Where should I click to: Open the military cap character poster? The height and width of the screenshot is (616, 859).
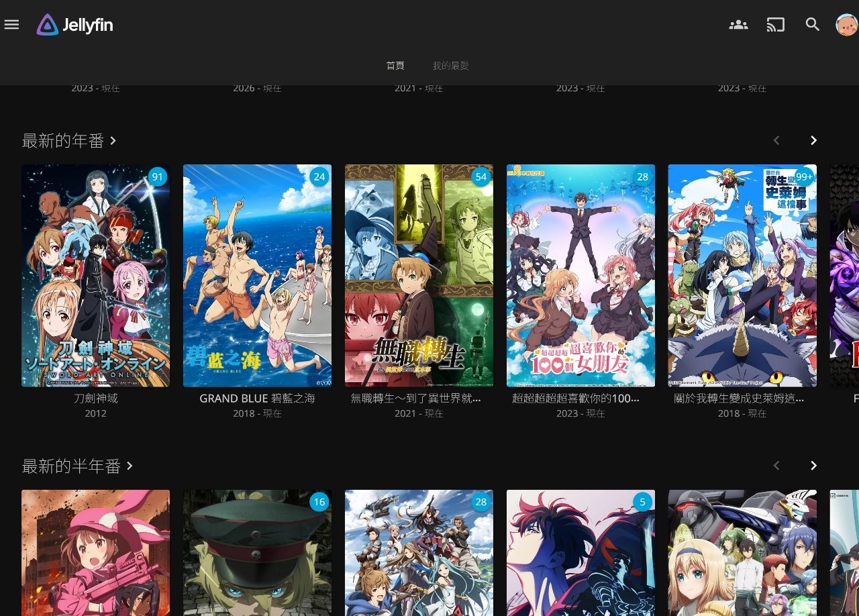pos(257,553)
